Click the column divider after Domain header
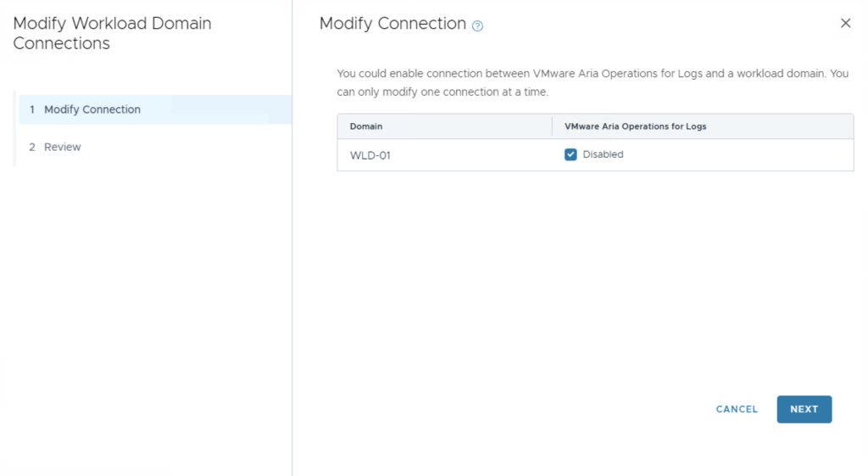Image resolution: width=868 pixels, height=476 pixels. click(x=552, y=126)
